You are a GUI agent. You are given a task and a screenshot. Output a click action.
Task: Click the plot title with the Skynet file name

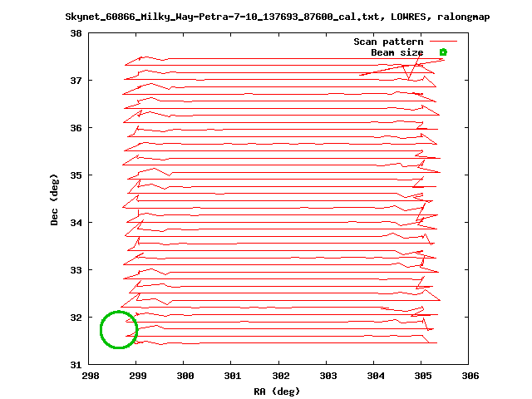point(277,17)
